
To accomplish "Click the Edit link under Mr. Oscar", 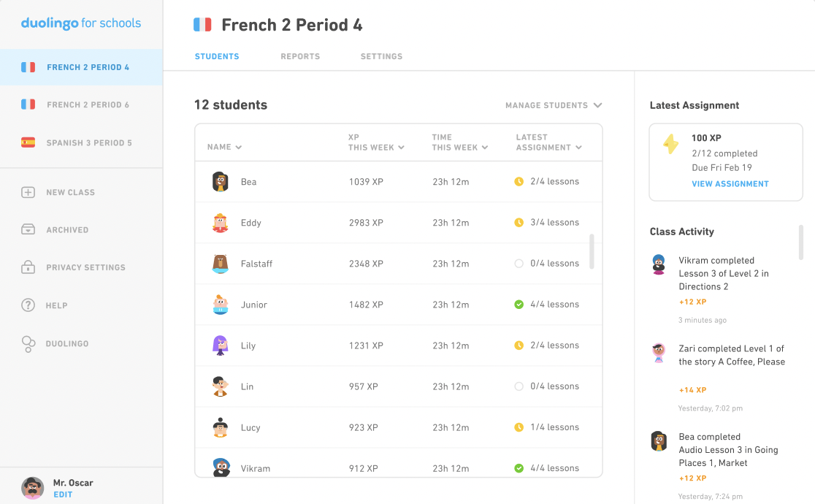I will pos(63,495).
